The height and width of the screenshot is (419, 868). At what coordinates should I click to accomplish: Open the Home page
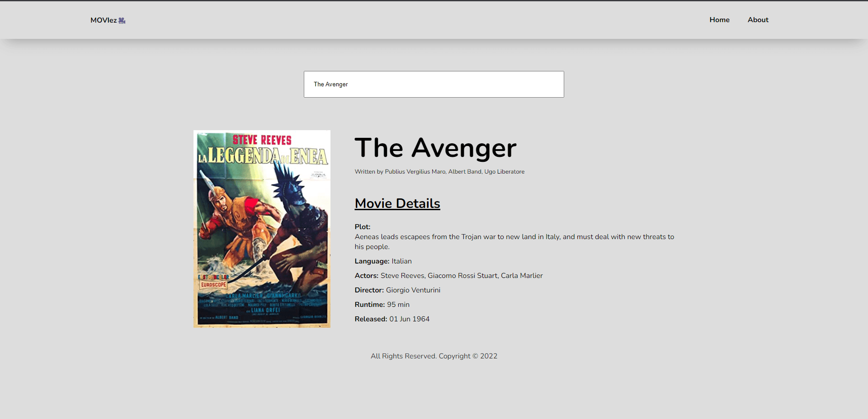pos(719,19)
